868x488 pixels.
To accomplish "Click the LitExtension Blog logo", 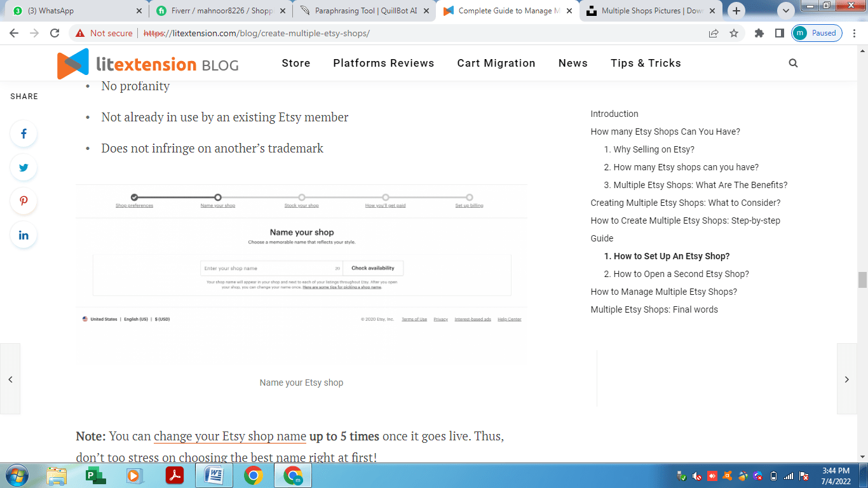I will coord(148,64).
